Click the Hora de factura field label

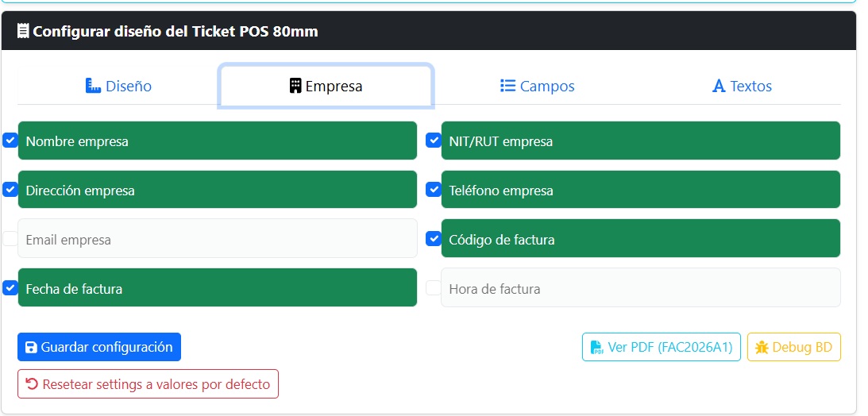495,289
